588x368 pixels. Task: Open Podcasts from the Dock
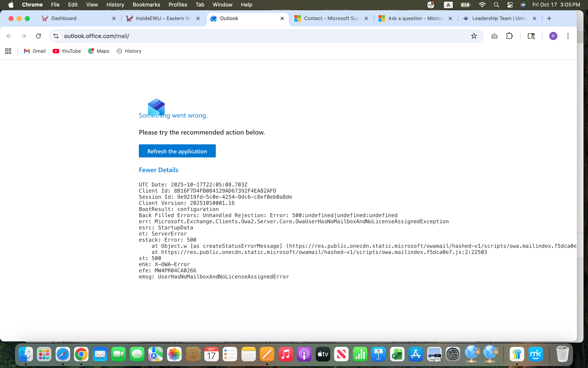pos(304,354)
